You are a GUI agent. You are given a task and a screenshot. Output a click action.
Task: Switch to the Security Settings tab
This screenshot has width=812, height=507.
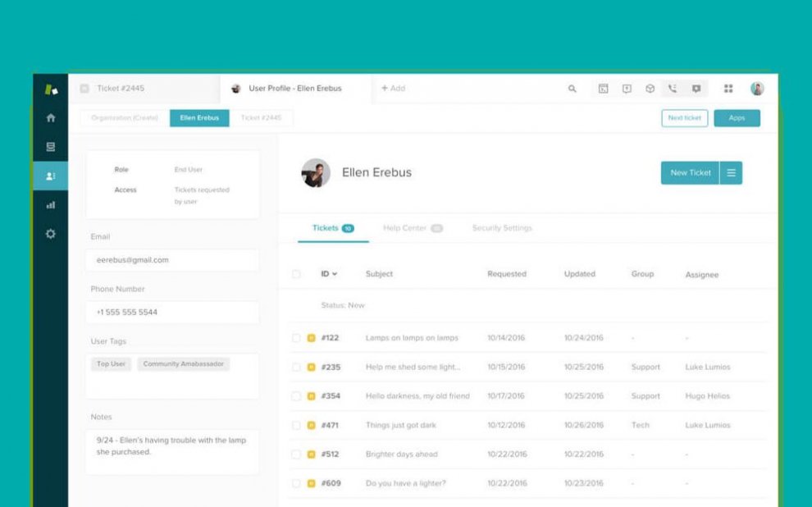click(502, 228)
